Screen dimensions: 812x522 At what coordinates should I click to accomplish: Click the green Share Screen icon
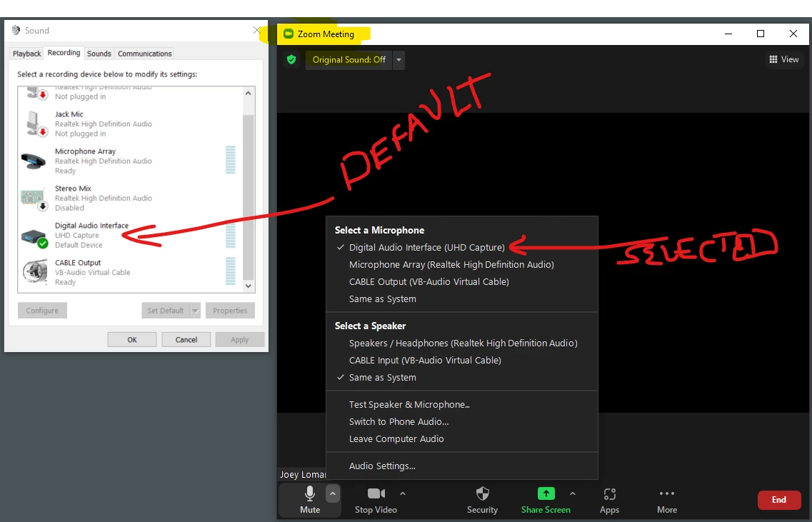546,493
